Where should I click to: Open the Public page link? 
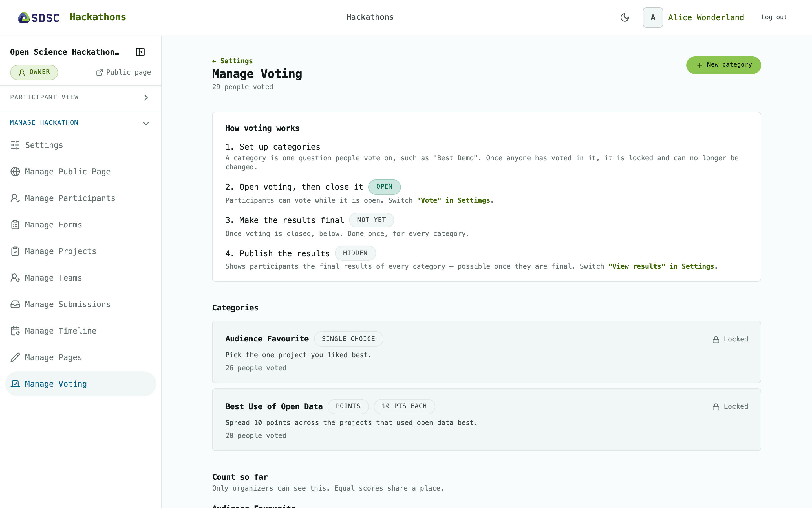tap(123, 72)
